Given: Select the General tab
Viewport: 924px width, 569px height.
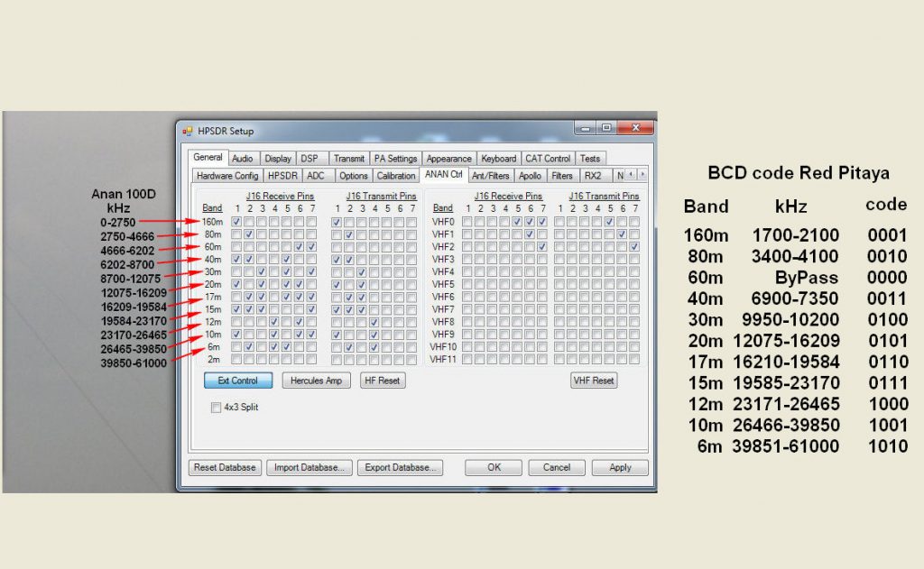Looking at the screenshot, I should (x=208, y=157).
